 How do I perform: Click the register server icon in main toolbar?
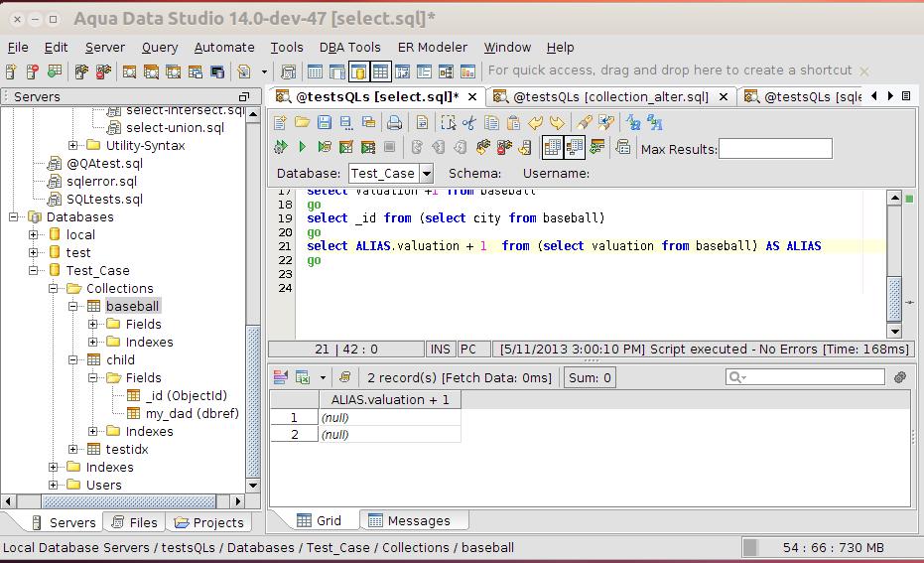click(x=11, y=71)
